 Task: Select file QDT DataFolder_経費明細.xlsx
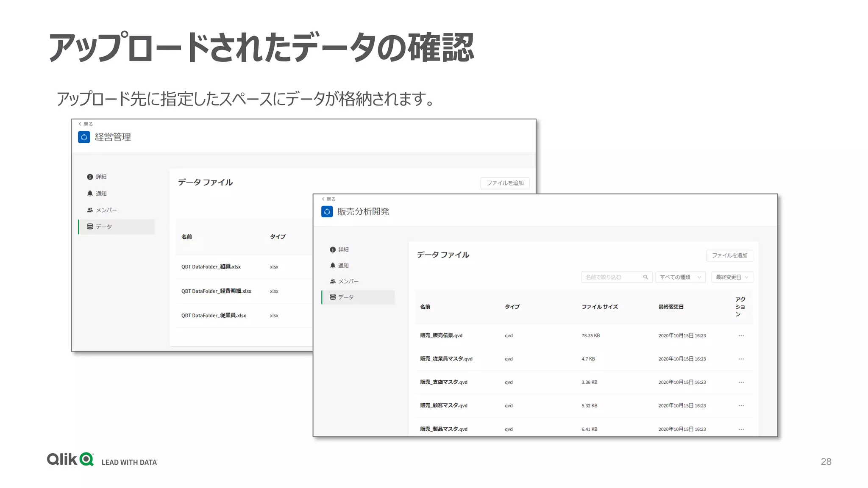pos(216,291)
